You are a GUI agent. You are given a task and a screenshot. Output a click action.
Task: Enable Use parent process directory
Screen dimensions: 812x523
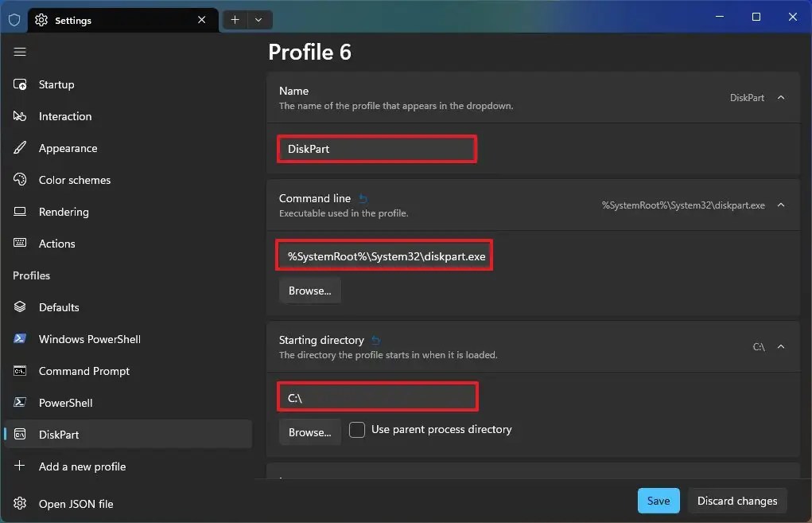pyautogui.click(x=357, y=429)
